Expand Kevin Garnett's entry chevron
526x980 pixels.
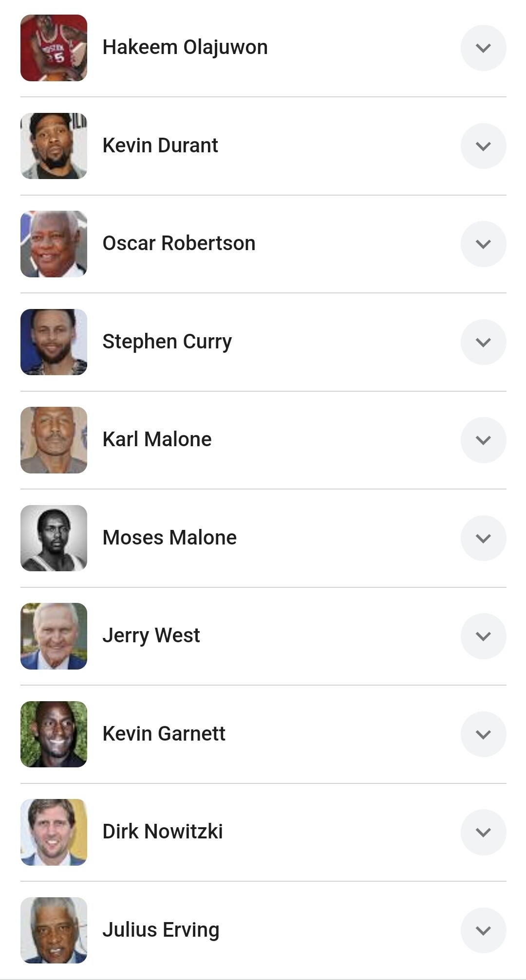coord(483,734)
